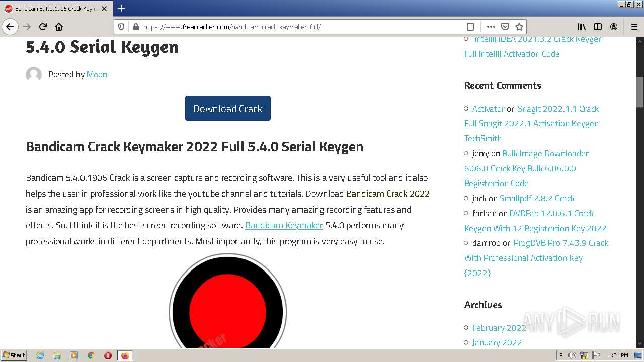Toggle reader view for this page
644x362 pixels.
(470, 27)
